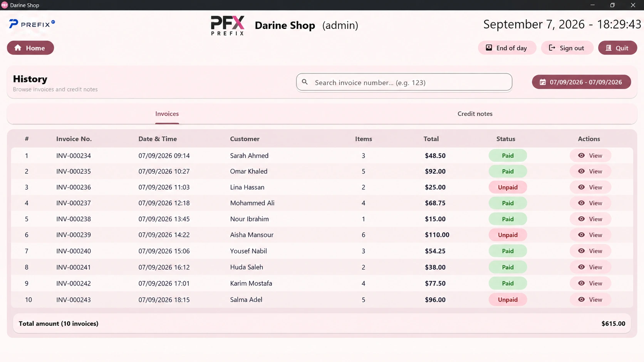Click eye icon for Salma Adel's invoice

point(581,299)
